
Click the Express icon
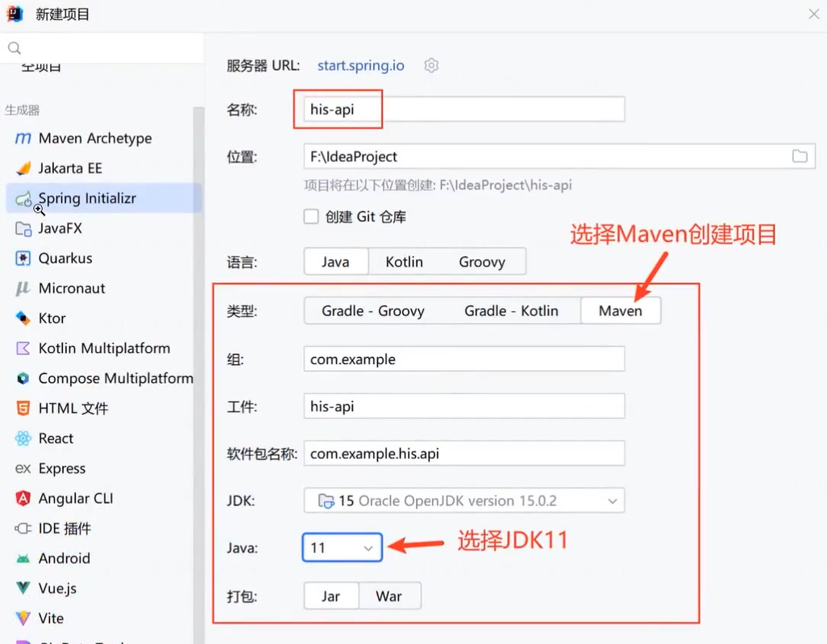click(23, 468)
